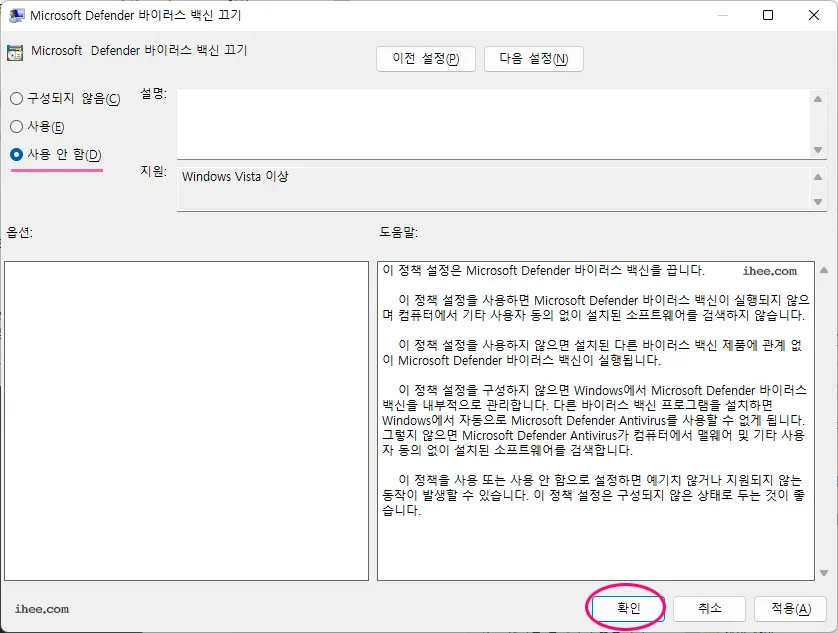838x633 pixels.
Task: Select the 사용 radio button
Action: (14, 127)
